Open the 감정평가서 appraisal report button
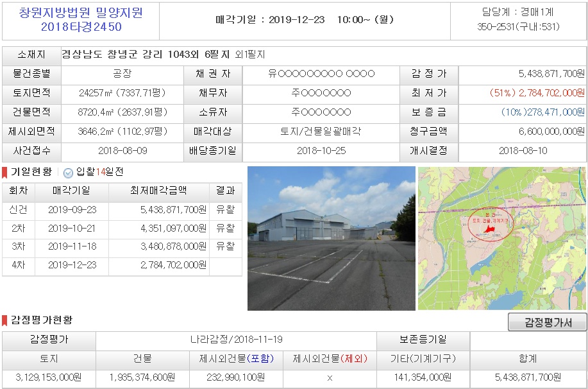Image resolution: width=588 pixels, height=389 pixels. 547,322
